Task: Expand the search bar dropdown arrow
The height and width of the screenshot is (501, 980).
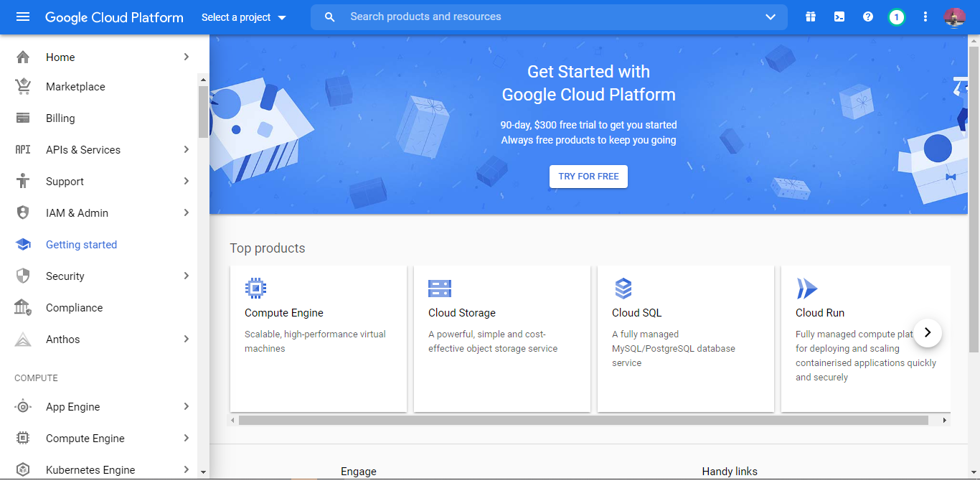Action: pos(771,17)
